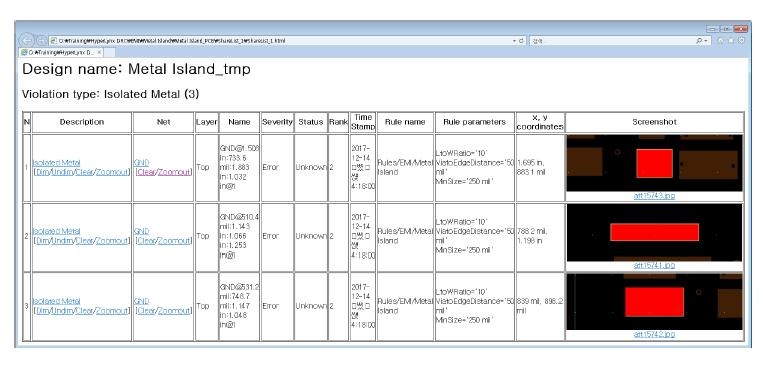Screen dimensions: 763x369
Task: Click the browser Back arrow button
Action: [26, 39]
